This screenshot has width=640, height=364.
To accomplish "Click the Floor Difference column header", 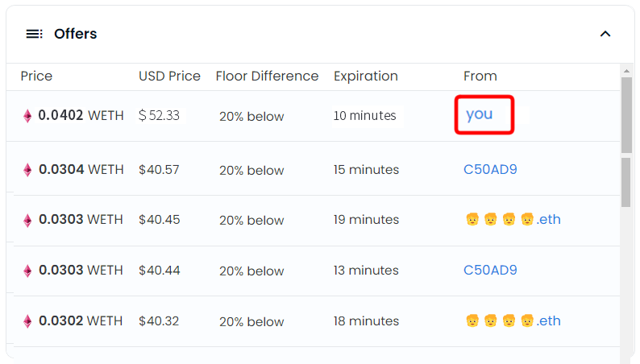I will [267, 77].
